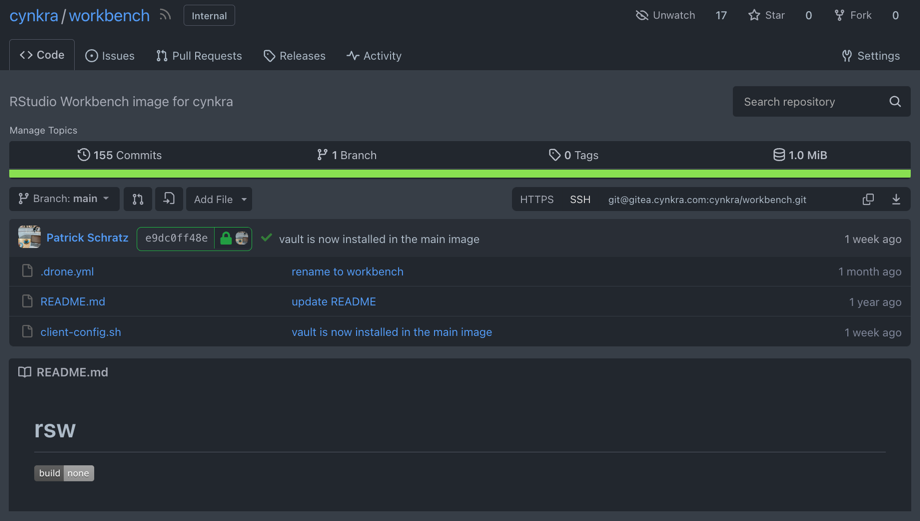Image resolution: width=920 pixels, height=521 pixels.
Task: Toggle Star on the repository
Action: pyautogui.click(x=767, y=16)
